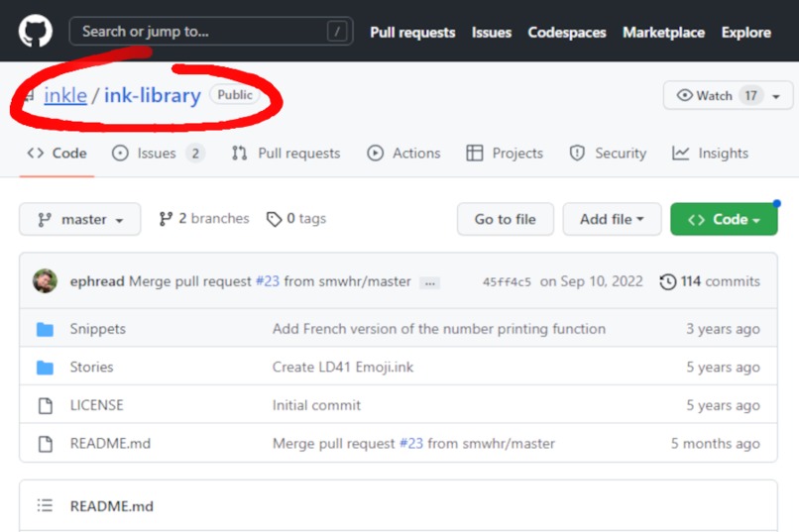
Task: View the 2 branches link
Action: (204, 218)
